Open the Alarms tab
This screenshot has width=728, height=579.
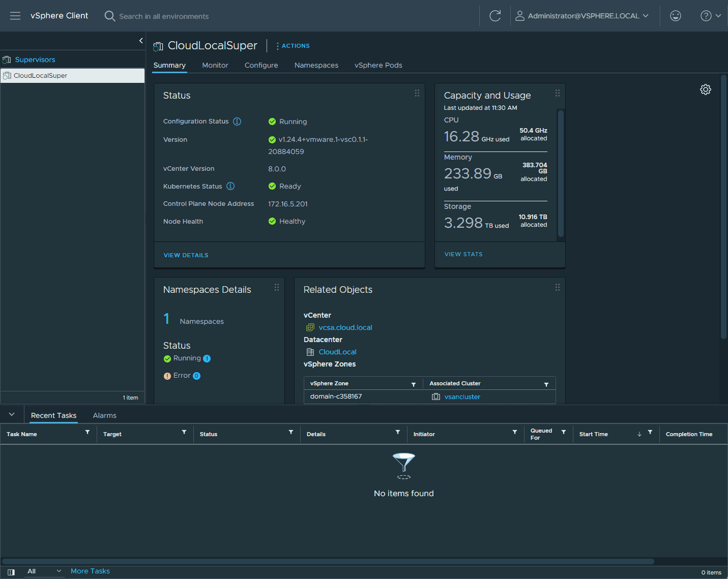[x=104, y=415]
